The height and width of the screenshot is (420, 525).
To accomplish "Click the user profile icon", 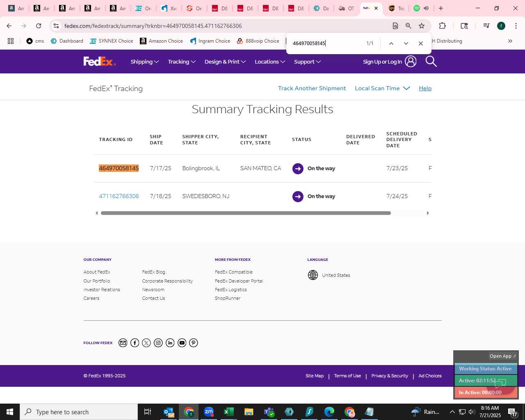I will [x=411, y=62].
